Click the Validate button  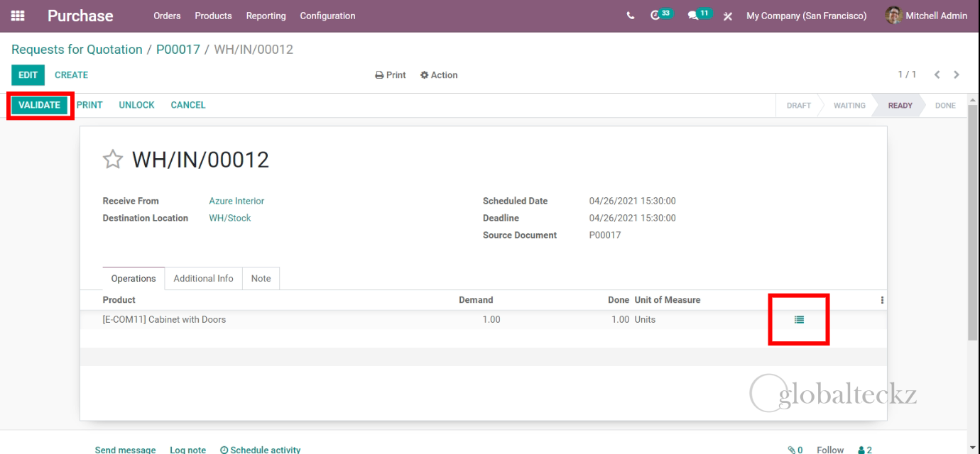[x=39, y=105]
